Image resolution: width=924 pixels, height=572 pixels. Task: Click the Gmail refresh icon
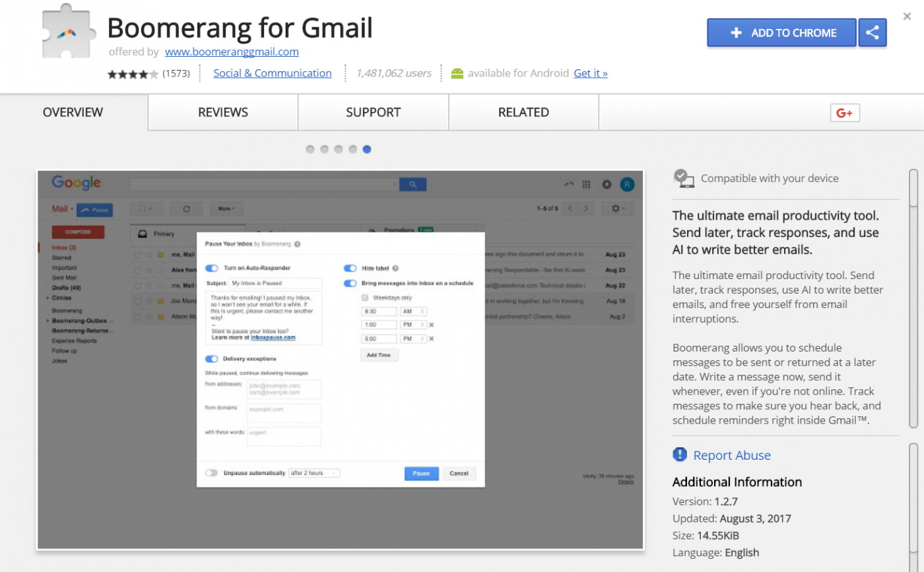point(187,208)
